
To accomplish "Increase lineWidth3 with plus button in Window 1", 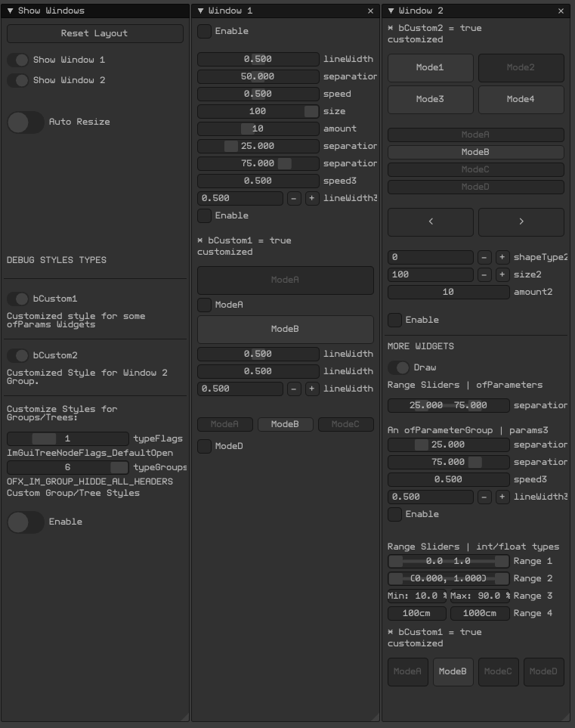I will pos(312,198).
